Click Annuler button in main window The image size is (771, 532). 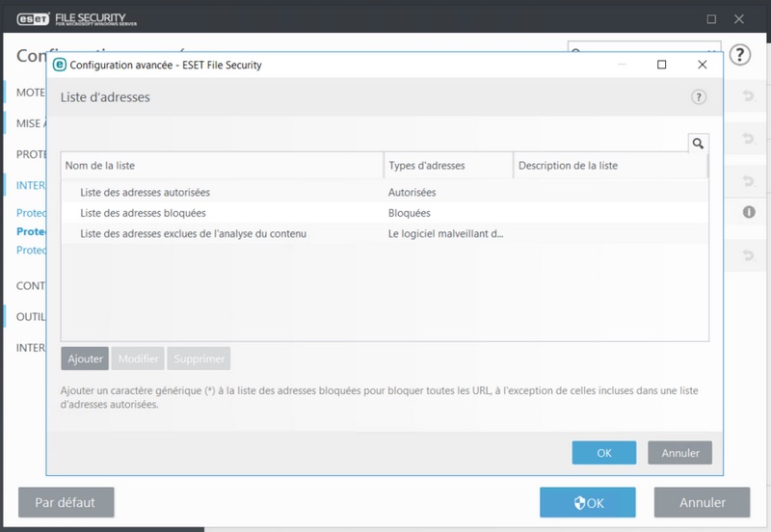pos(703,502)
